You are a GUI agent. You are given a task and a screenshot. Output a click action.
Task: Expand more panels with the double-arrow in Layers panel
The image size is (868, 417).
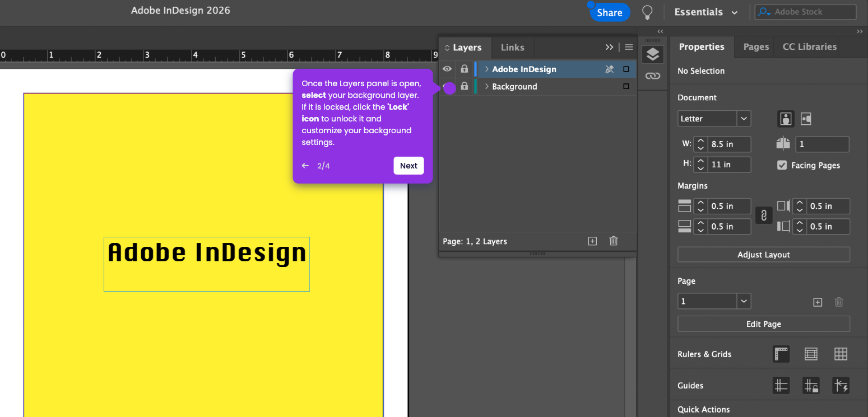point(610,48)
